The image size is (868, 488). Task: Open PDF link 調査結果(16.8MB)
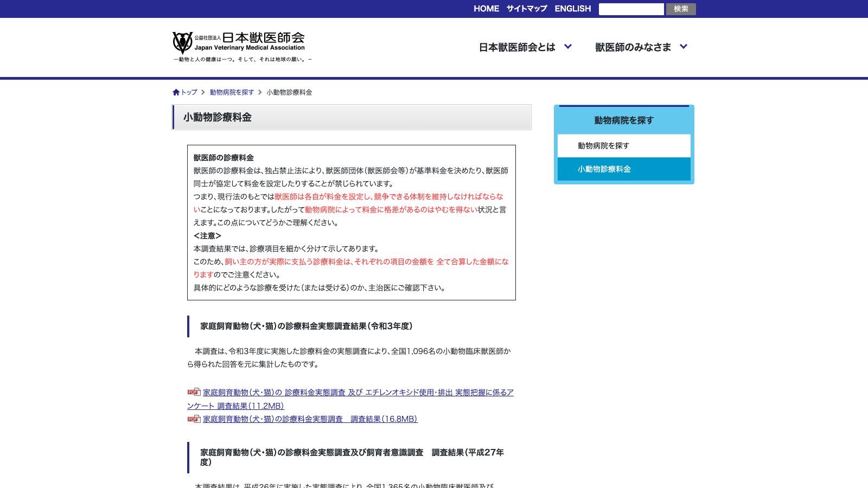310,419
